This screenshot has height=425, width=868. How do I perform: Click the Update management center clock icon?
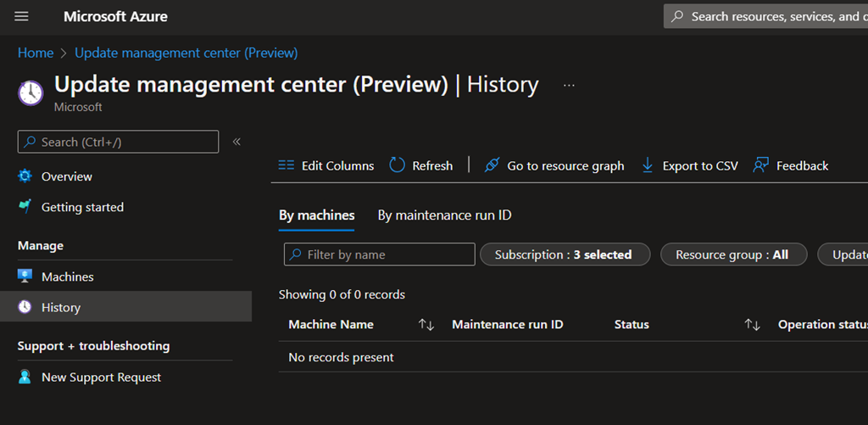31,92
